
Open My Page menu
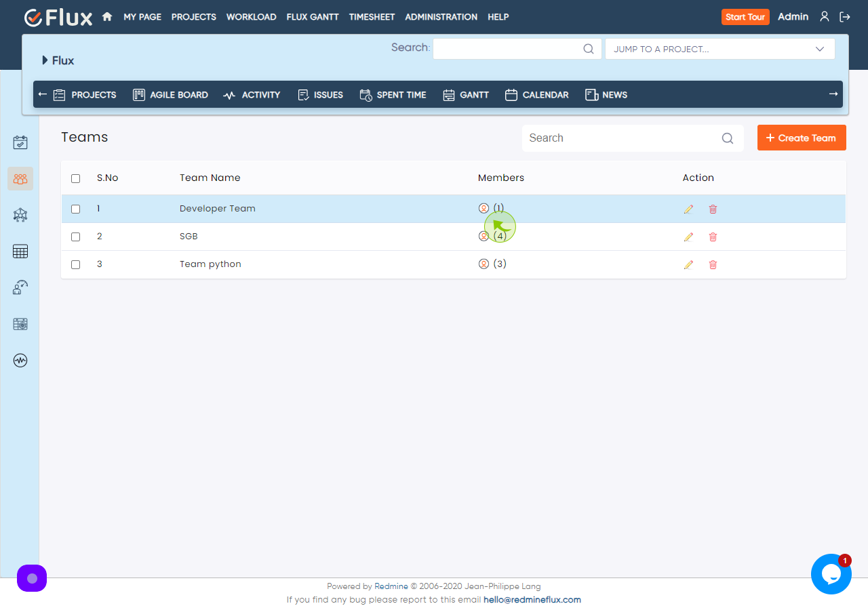(142, 17)
